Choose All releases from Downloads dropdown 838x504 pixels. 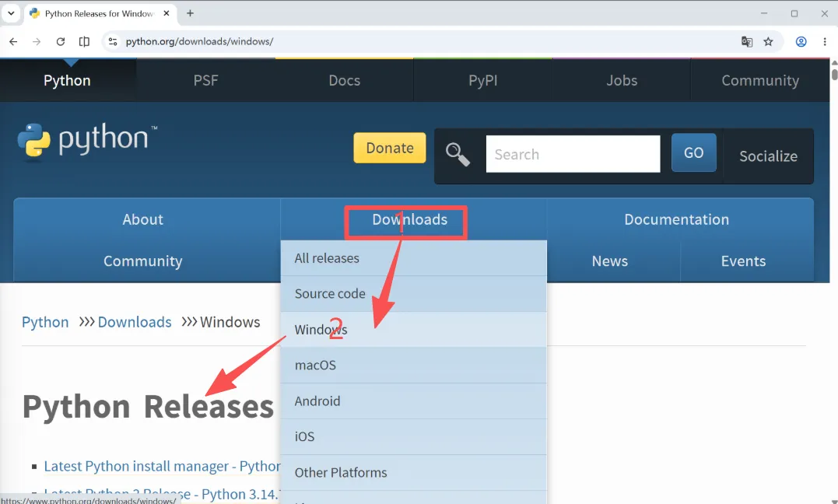414,258
